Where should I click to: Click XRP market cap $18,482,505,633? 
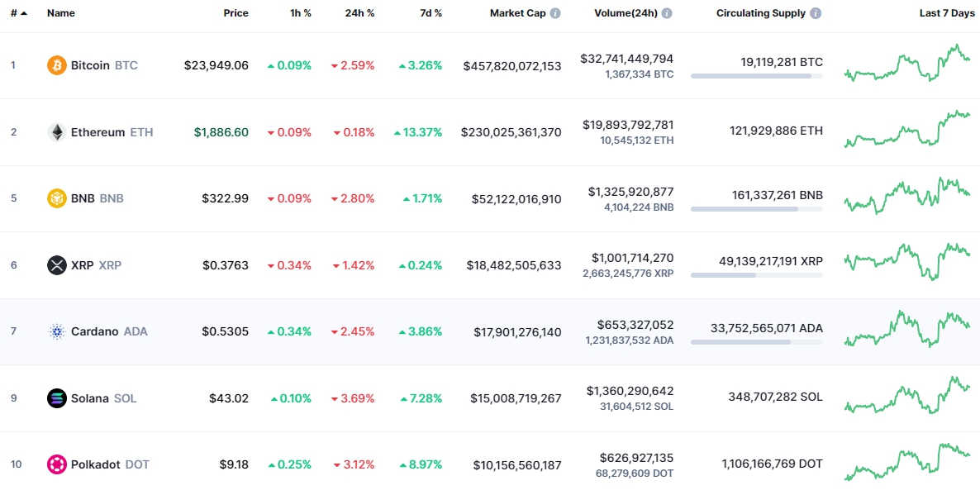[x=514, y=265]
